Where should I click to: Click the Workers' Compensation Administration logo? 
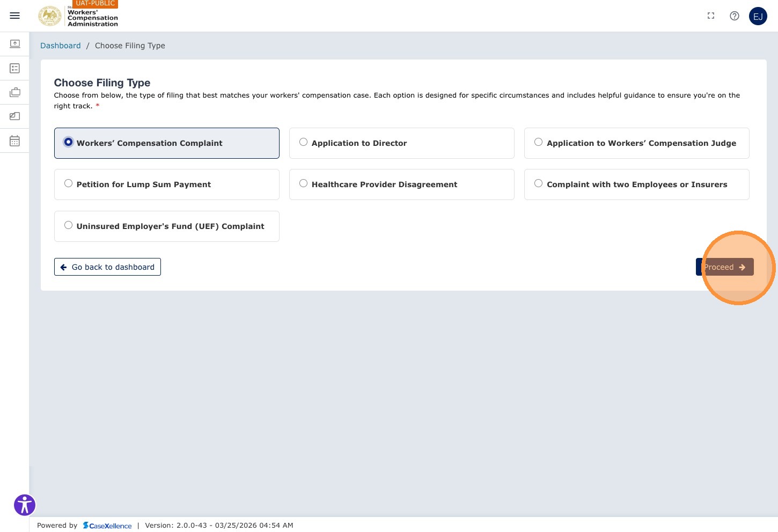coord(78,16)
